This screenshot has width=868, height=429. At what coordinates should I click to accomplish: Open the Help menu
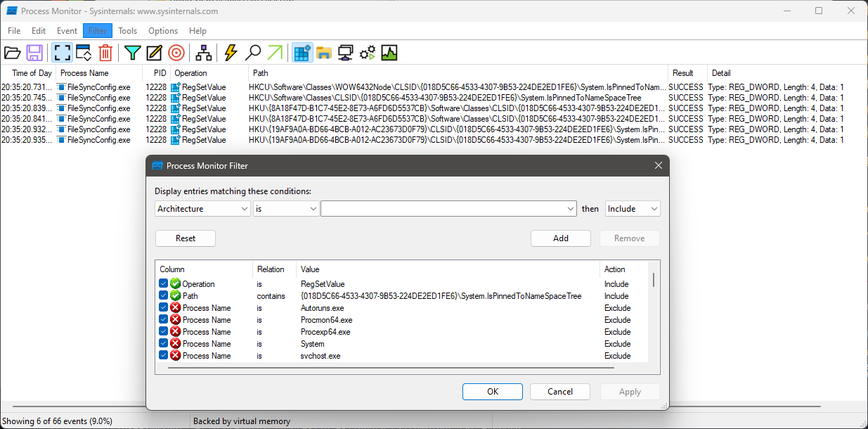(x=198, y=31)
